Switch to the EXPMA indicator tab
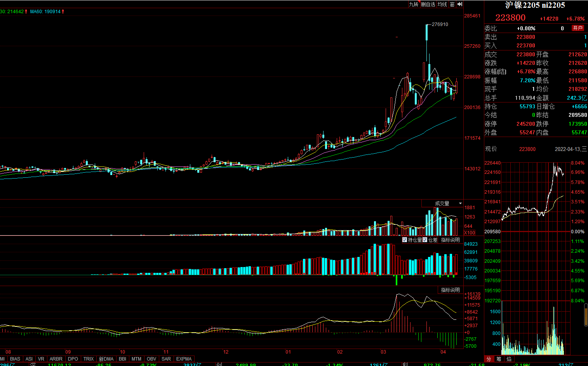The width and height of the screenshot is (588, 366). [x=184, y=359]
